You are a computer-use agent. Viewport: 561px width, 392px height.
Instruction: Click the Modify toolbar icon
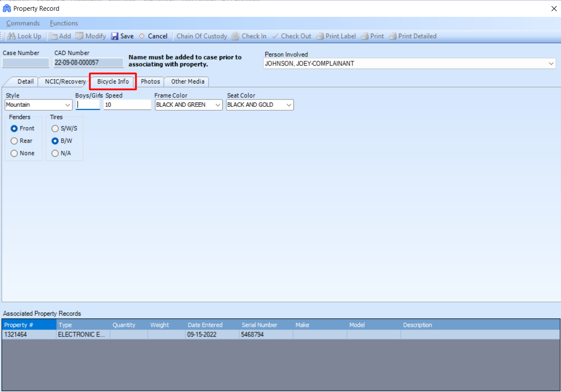[x=80, y=36]
